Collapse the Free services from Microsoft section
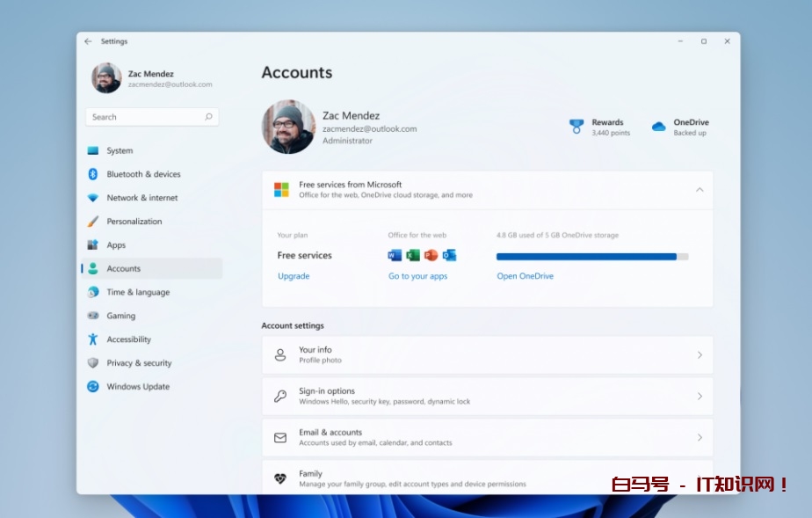This screenshot has height=518, width=812. coord(700,190)
